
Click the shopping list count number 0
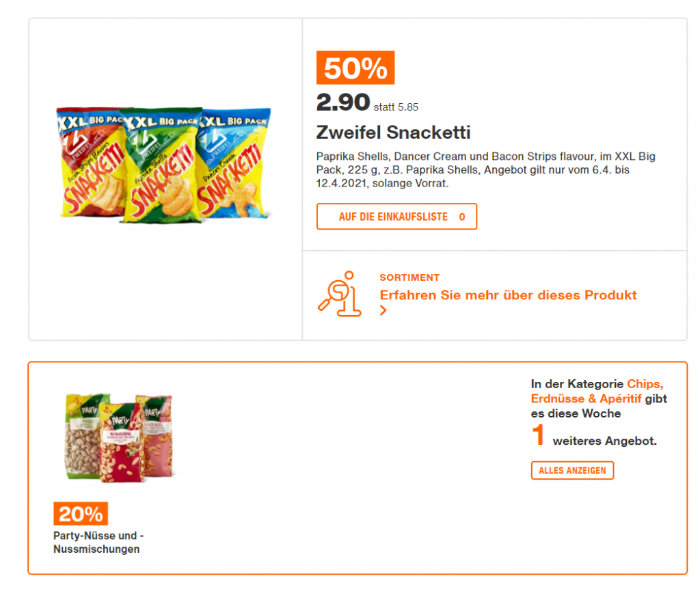pyautogui.click(x=462, y=217)
